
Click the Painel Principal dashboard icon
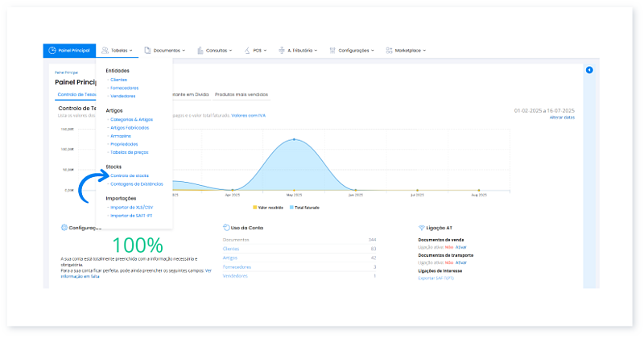coord(53,50)
